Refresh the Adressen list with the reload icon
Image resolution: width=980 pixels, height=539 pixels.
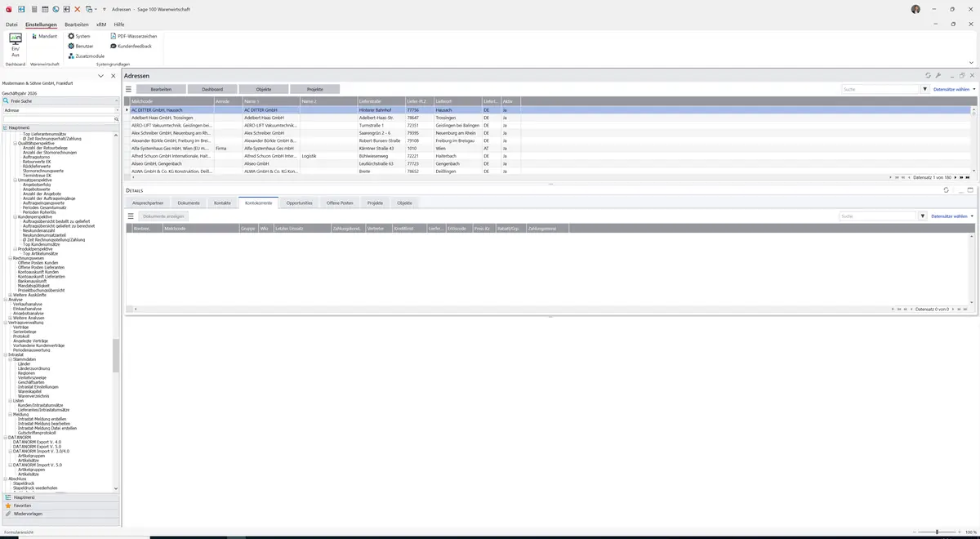[x=928, y=75]
